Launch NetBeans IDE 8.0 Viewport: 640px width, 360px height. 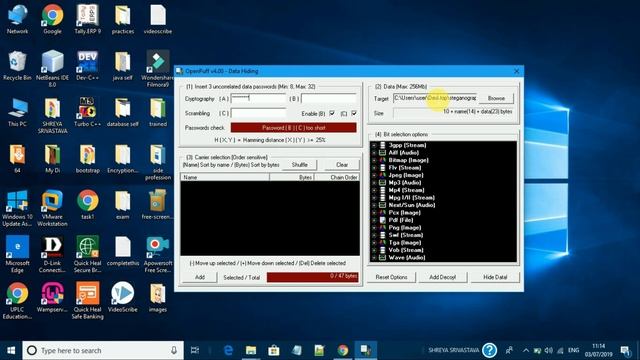click(52, 69)
